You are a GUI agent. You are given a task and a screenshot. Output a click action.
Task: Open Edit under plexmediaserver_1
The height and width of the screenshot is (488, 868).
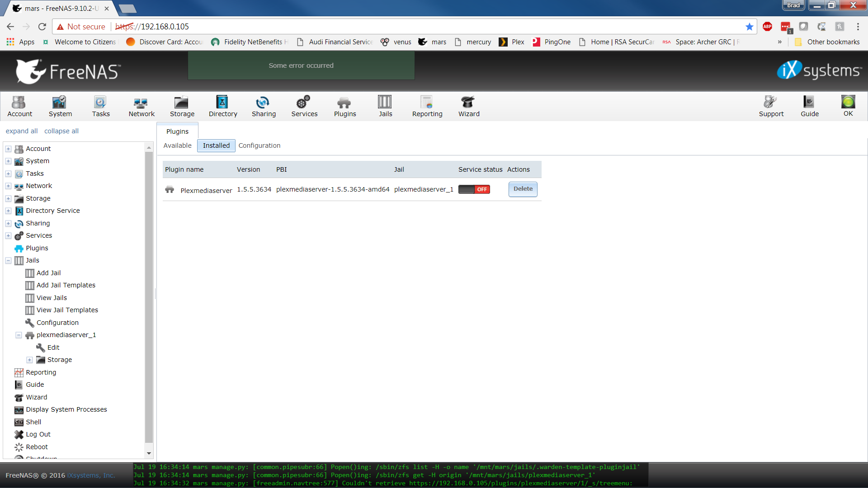[53, 347]
